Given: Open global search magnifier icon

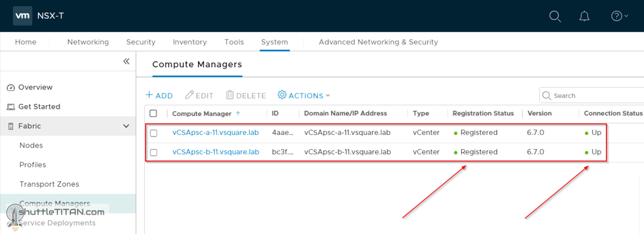Looking at the screenshot, I should pos(555,16).
